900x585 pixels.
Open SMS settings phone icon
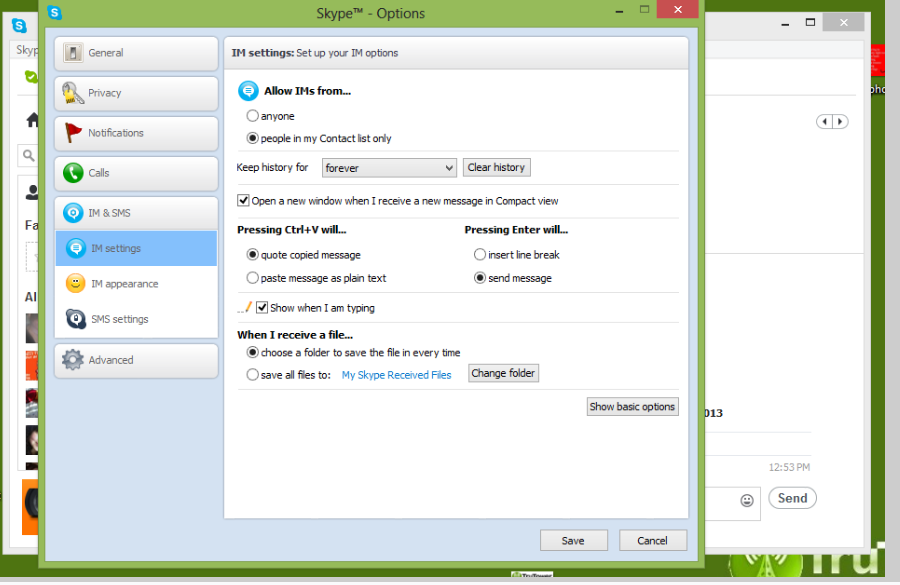[x=76, y=319]
